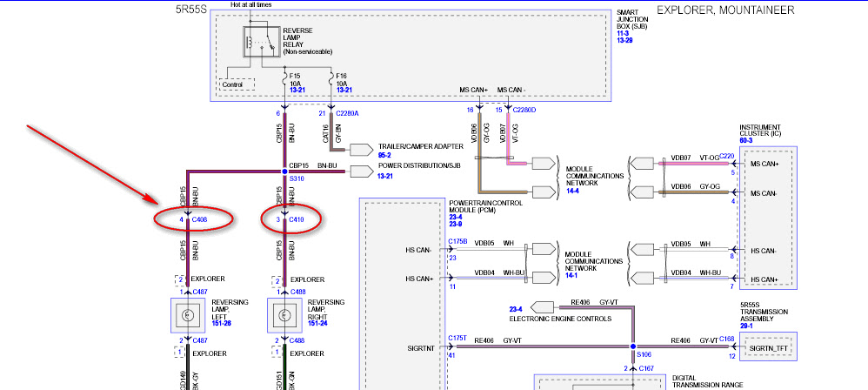Click the 'DIGITAL TRANSMISSION RANGE' label
Image resolution: width=868 pixels, height=390 pixels.
tap(707, 381)
